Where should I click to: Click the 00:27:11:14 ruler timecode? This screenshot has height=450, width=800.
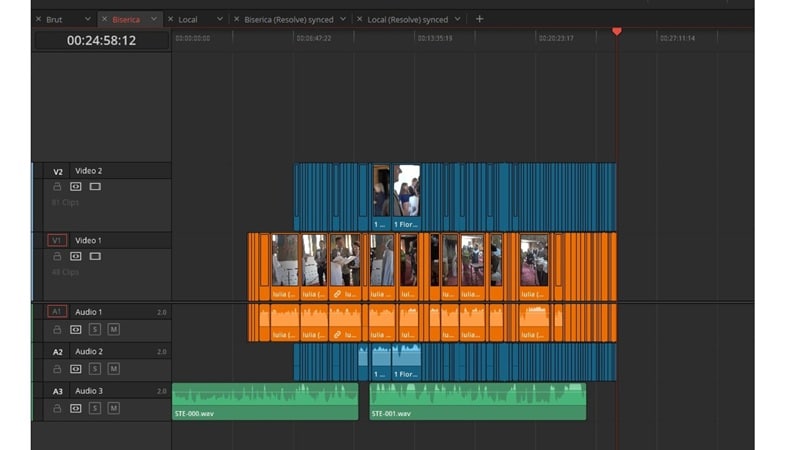coord(677,38)
